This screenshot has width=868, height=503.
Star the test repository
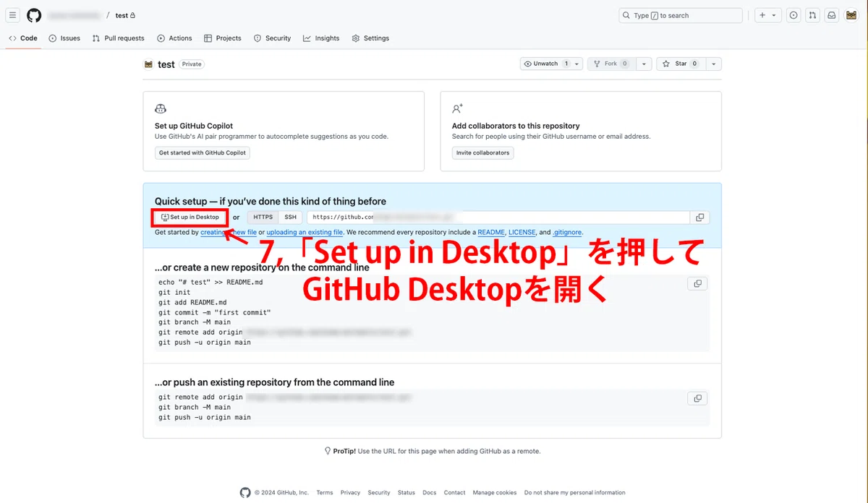(x=680, y=64)
